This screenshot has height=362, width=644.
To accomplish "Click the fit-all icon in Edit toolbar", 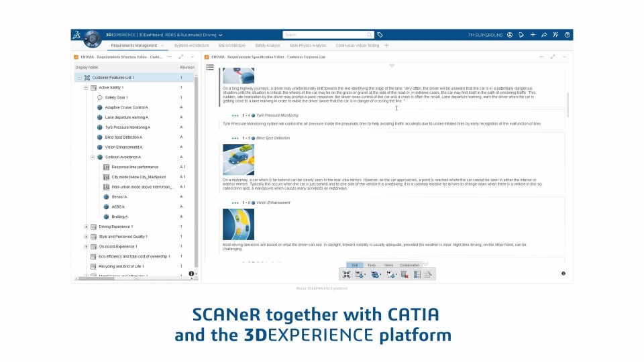I will [347, 275].
